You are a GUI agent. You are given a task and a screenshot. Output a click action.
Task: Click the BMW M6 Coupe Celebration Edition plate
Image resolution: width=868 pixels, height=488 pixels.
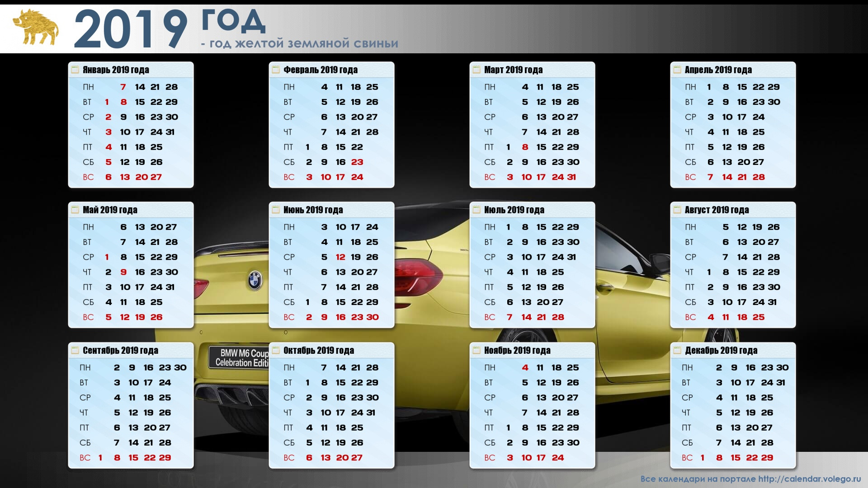point(239,357)
